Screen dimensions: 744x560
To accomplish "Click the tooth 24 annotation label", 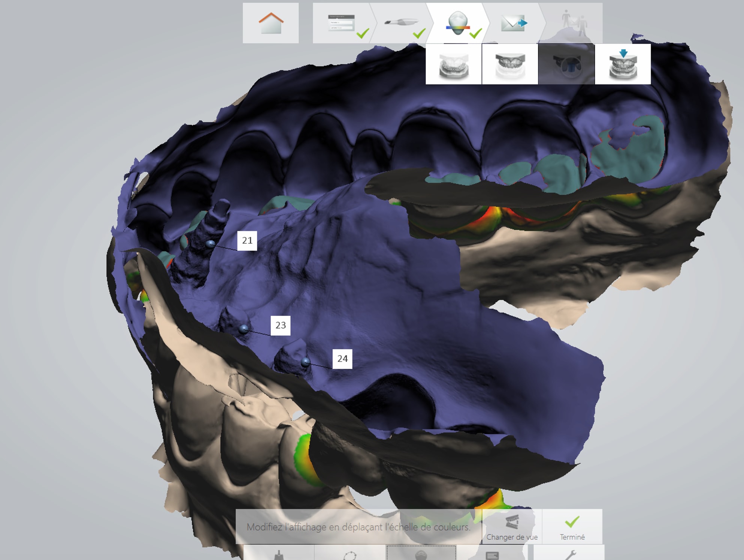I will point(342,359).
